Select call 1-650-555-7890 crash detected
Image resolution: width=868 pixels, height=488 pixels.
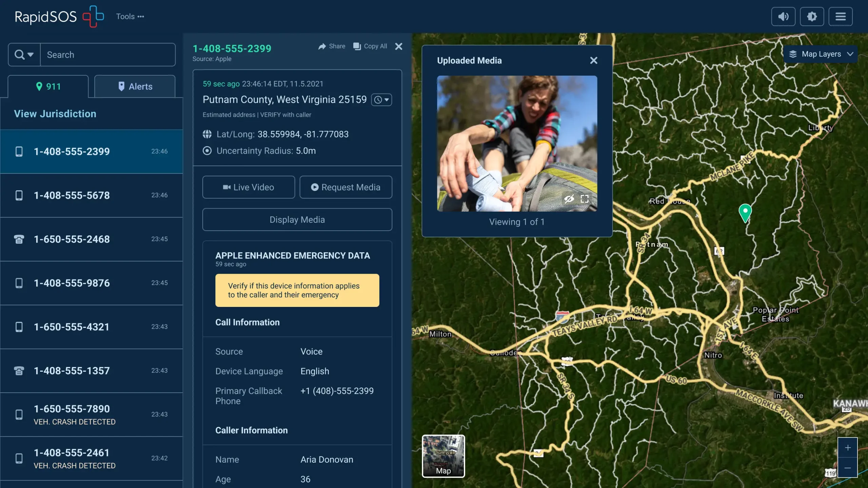point(92,414)
